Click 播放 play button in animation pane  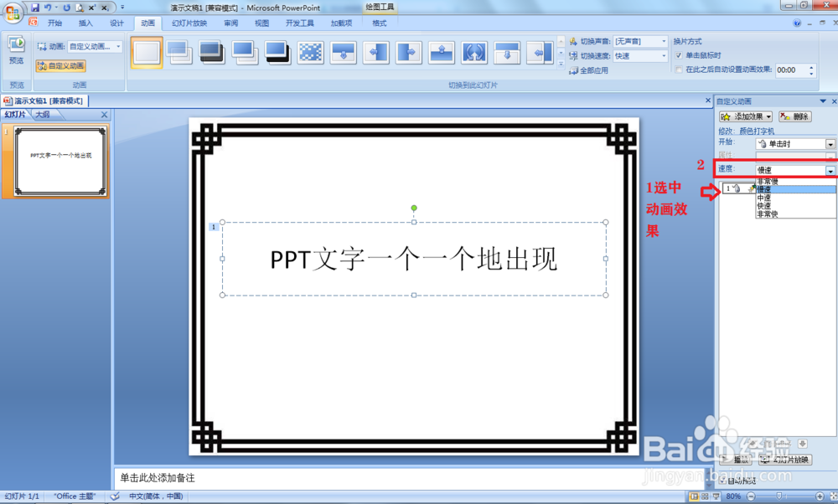pos(736,459)
